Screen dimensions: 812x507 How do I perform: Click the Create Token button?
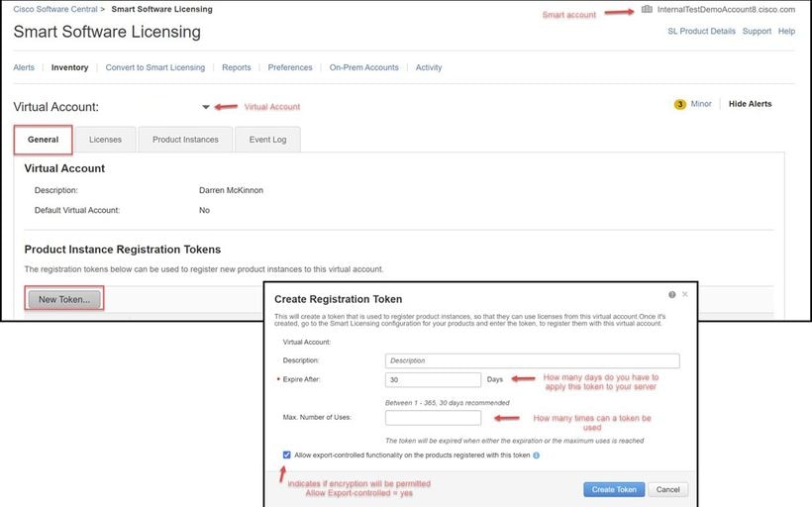tap(614, 489)
